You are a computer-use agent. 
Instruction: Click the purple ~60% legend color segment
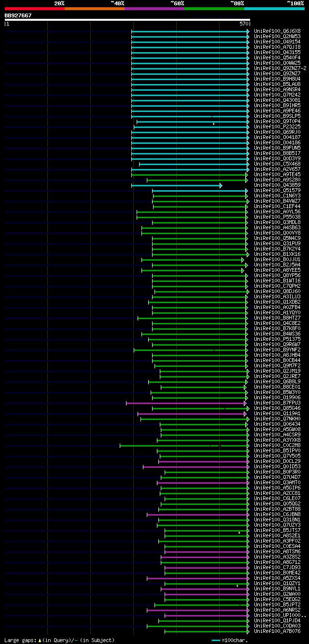[154, 9]
